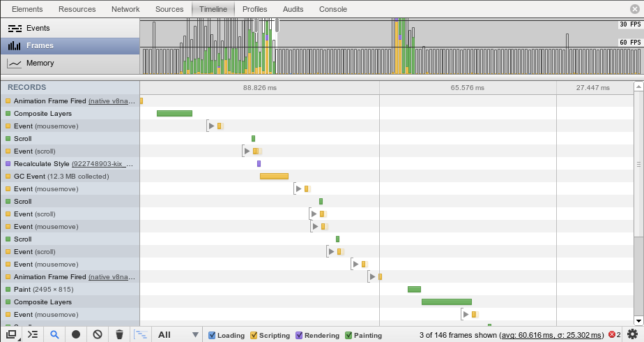644x342 pixels.
Task: Select the Paint (2495 × 815) green bar
Action: [415, 290]
